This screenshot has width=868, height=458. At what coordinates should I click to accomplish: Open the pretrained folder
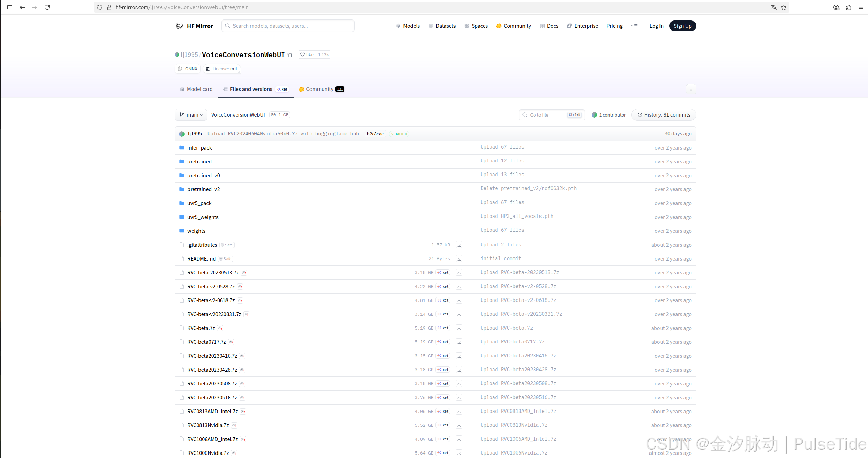point(199,162)
